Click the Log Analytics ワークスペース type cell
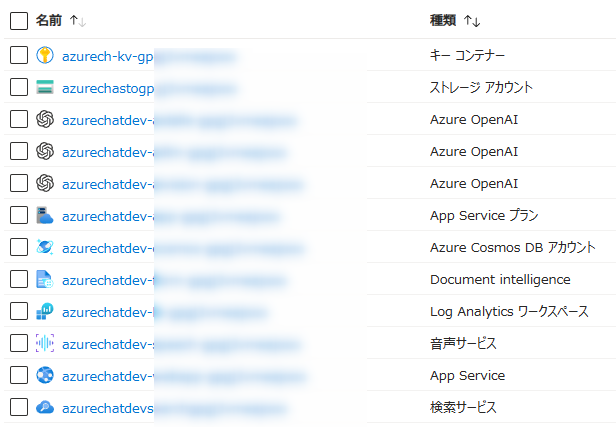 tap(510, 312)
